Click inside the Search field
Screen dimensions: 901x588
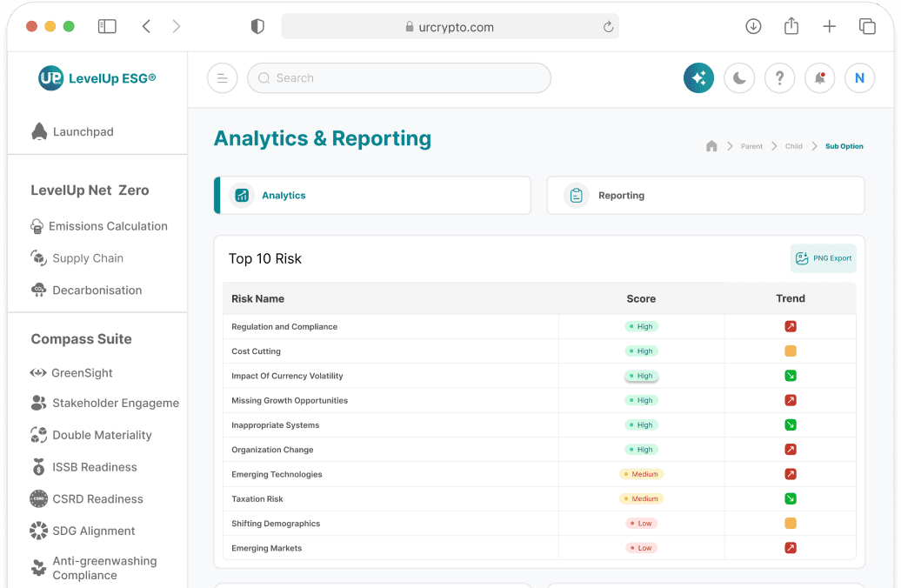(x=398, y=77)
